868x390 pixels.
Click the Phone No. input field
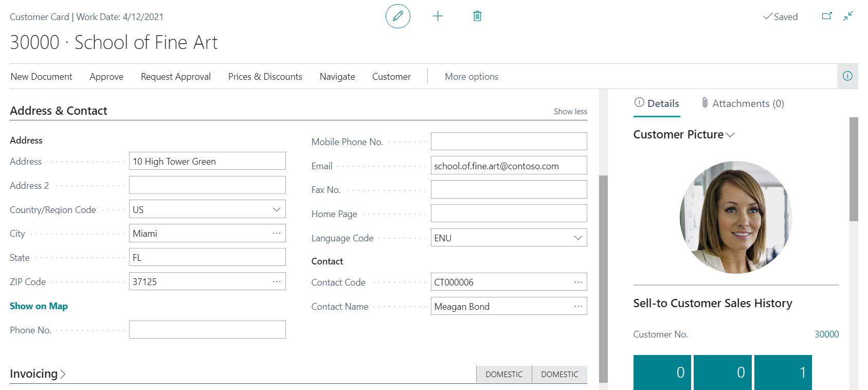pyautogui.click(x=207, y=330)
